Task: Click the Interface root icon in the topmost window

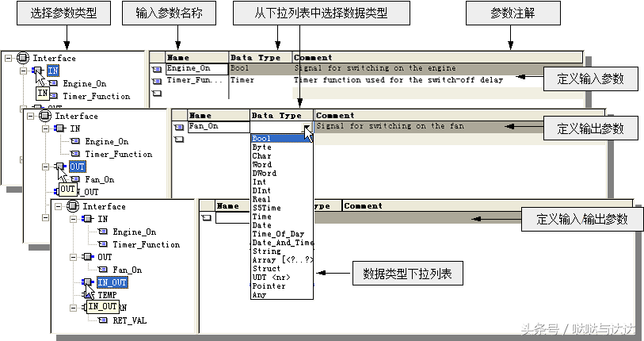Action: 23,58
